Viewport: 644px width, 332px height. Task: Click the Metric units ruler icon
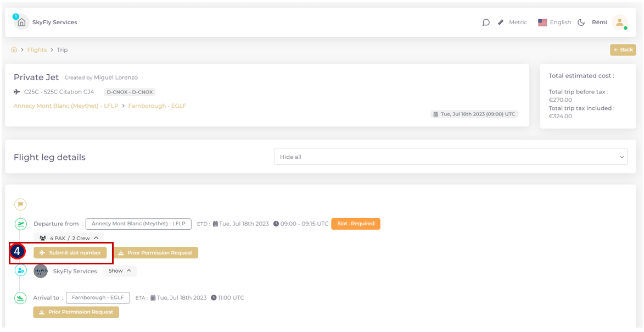pyautogui.click(x=501, y=23)
